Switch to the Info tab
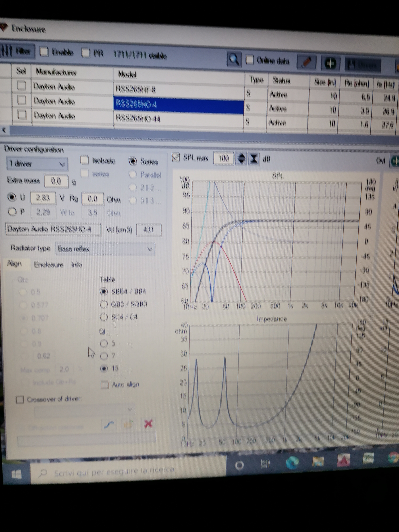399x532 pixels. [x=76, y=265]
